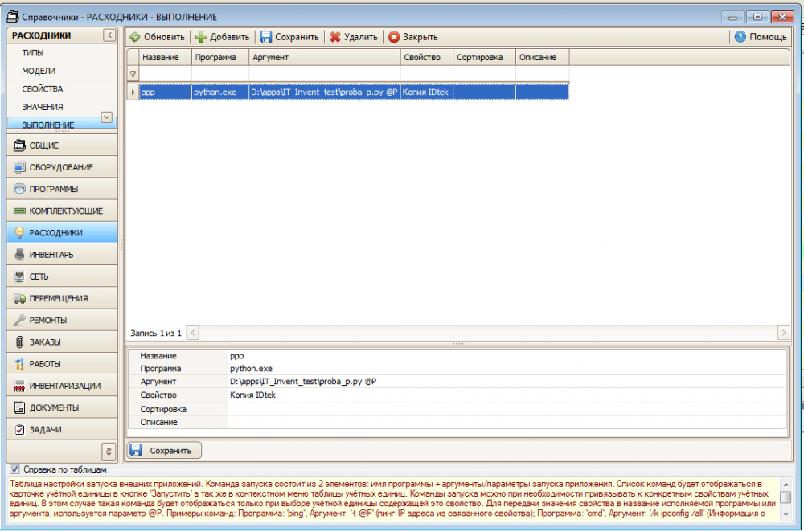Click the Сортировка field in details panel
This screenshot has width=804, height=532.
click(x=507, y=409)
